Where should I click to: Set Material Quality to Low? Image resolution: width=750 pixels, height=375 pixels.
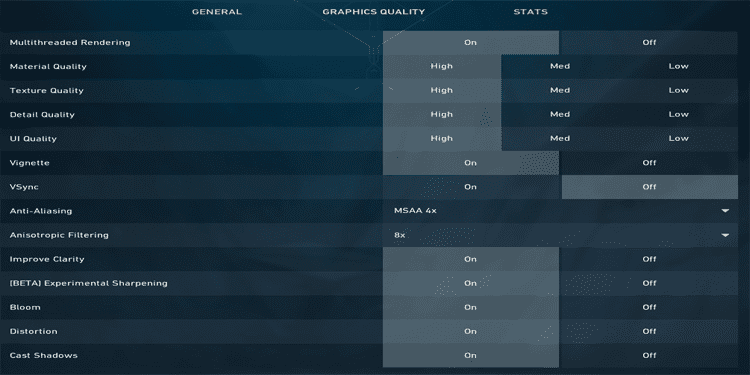[678, 66]
